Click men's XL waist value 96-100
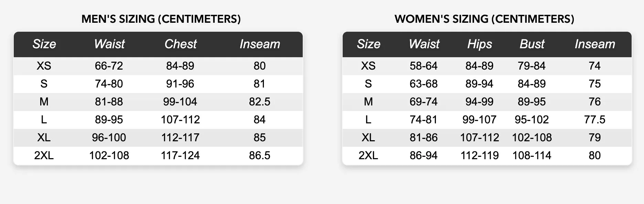 coord(109,137)
